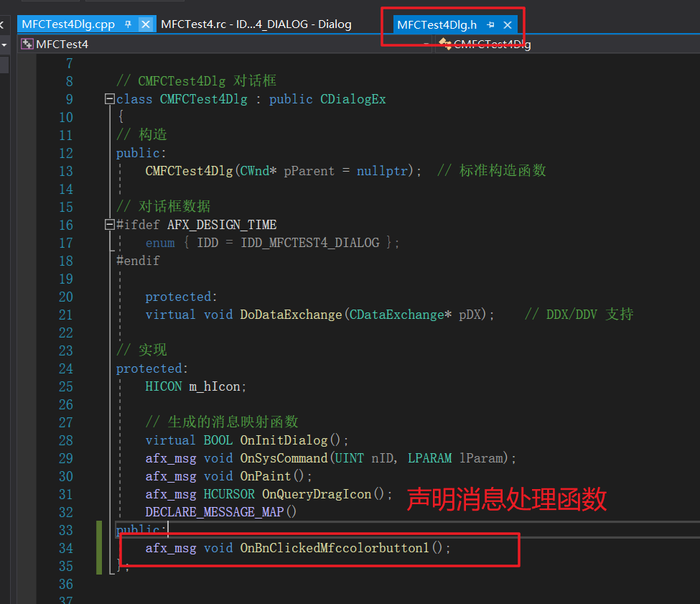This screenshot has width=700, height=604.
Task: Click the AFX_DESIGN_TIME macro name
Action: pos(222,224)
